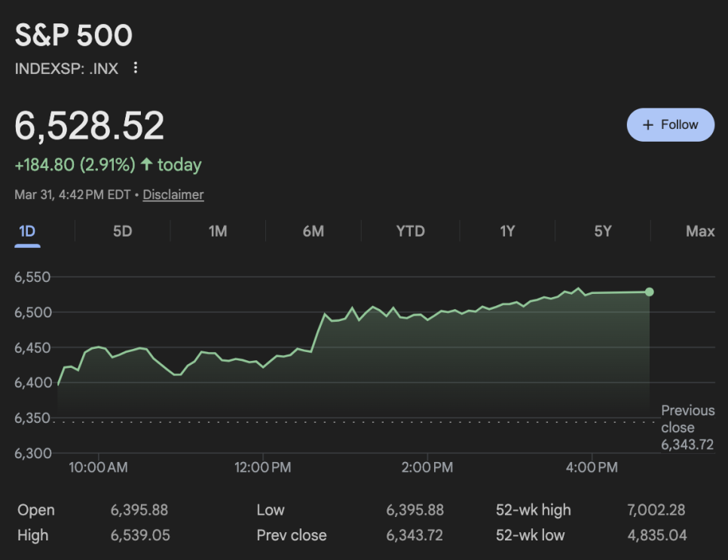The height and width of the screenshot is (560, 728).
Task: Switch to YTD view
Action: (410, 231)
